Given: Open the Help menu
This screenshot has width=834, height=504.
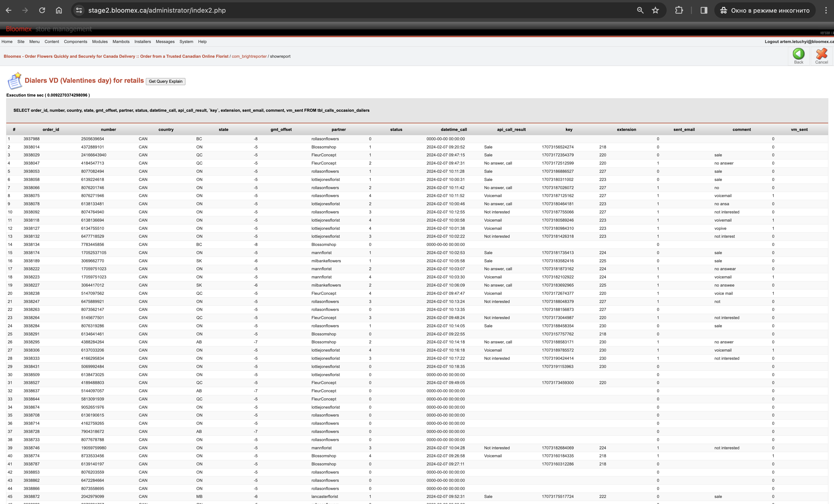Looking at the screenshot, I should [x=202, y=42].
